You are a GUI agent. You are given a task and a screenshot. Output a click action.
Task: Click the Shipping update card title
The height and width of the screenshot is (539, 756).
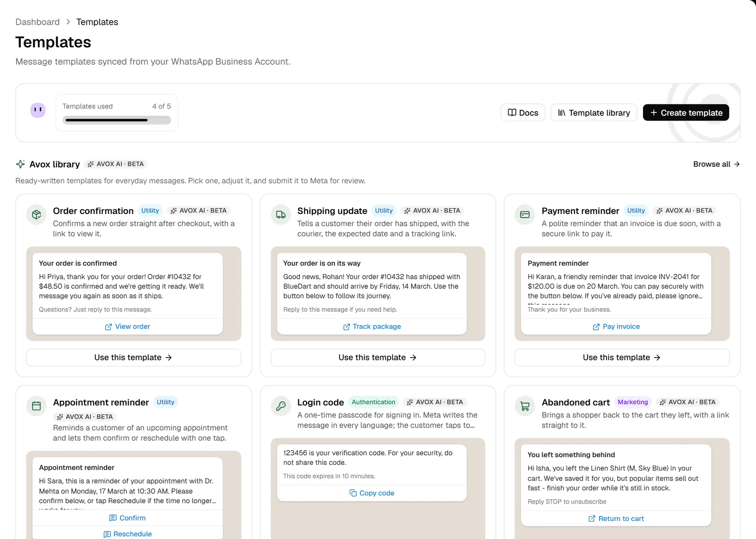[x=332, y=211]
